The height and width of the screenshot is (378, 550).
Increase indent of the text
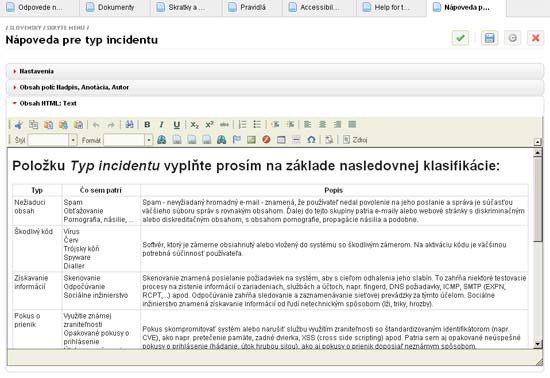pyautogui.click(x=290, y=124)
